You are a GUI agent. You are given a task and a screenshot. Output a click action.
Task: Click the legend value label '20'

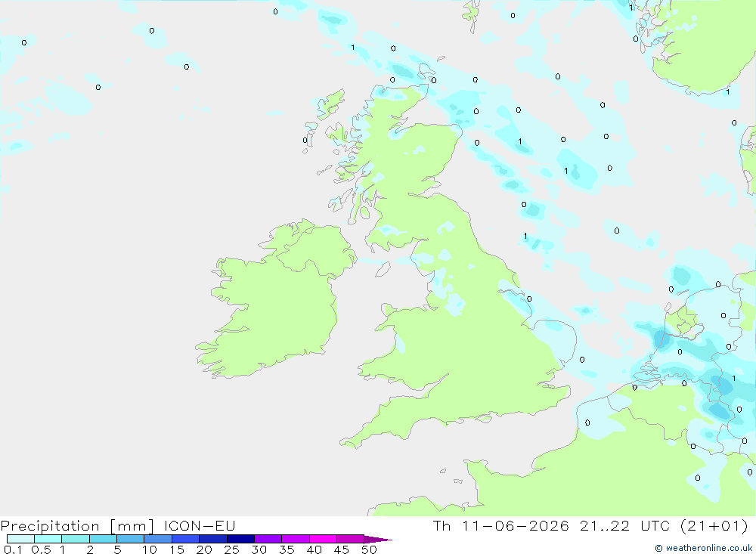tap(204, 549)
